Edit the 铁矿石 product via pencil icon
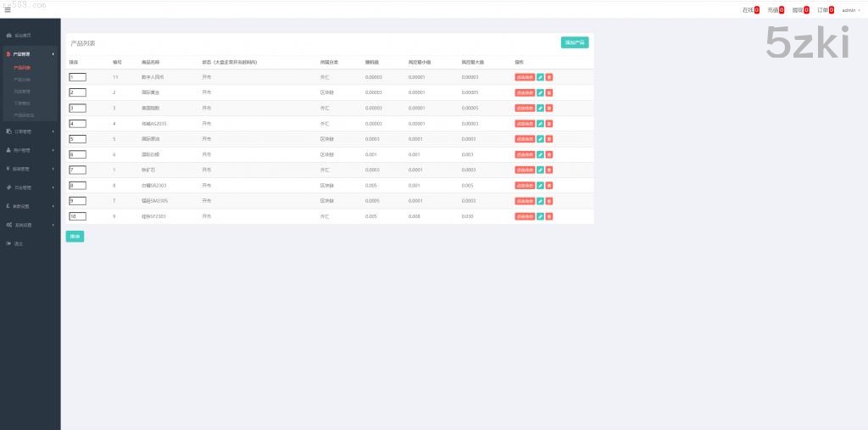 pos(541,170)
